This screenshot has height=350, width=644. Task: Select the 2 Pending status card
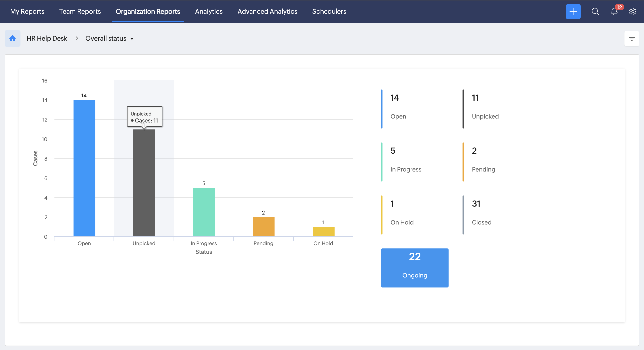(x=483, y=162)
